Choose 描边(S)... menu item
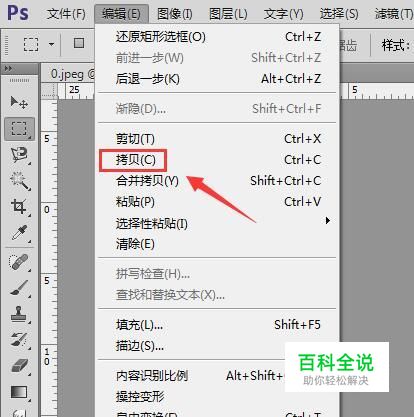The height and width of the screenshot is (417, 414). (218, 346)
